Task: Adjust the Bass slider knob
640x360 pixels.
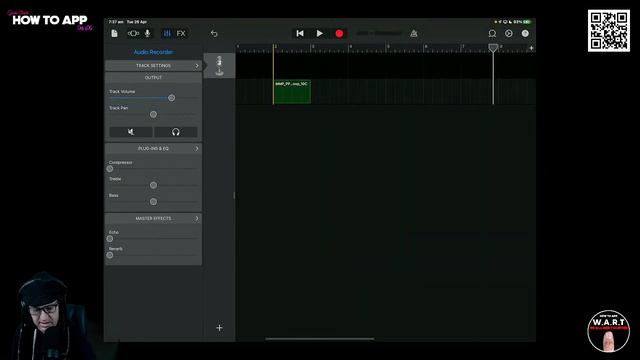Action: [x=153, y=202]
